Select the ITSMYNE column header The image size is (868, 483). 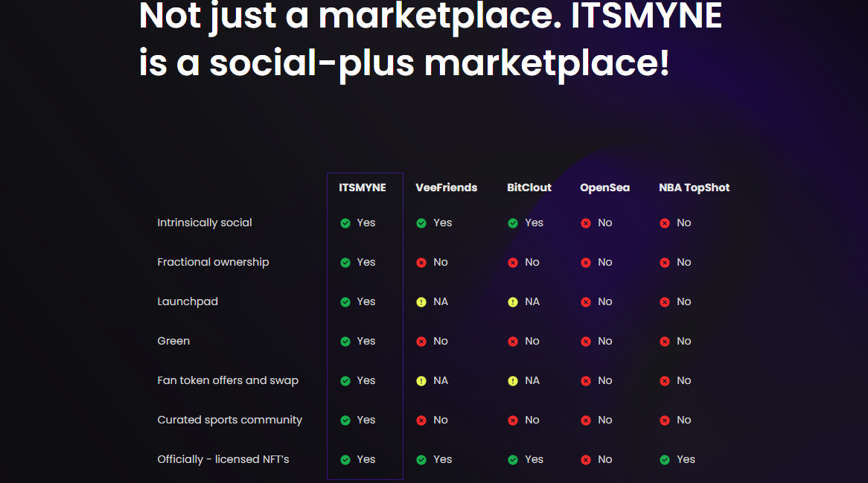point(363,188)
